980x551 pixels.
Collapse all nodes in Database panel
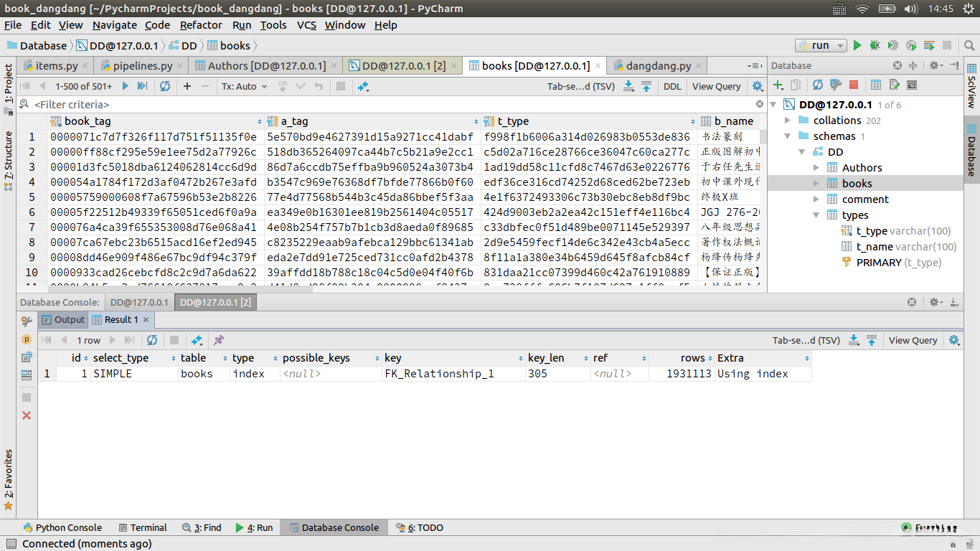point(913,65)
